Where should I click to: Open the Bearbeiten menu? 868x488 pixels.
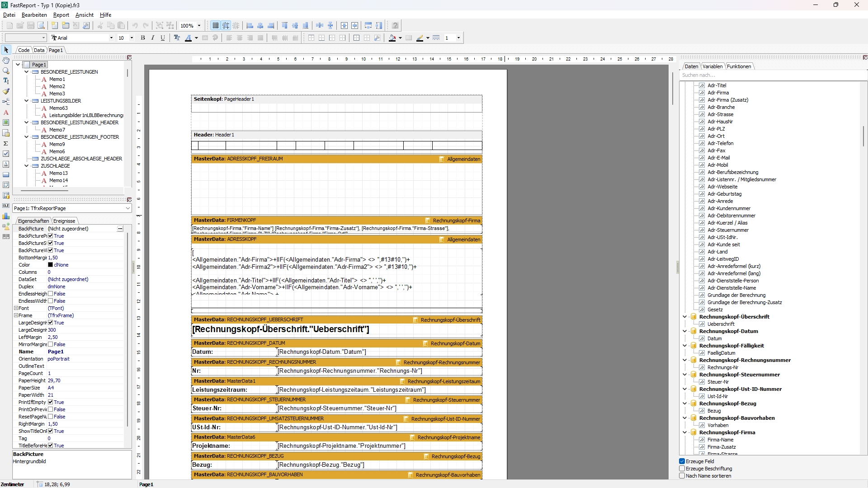(x=34, y=15)
